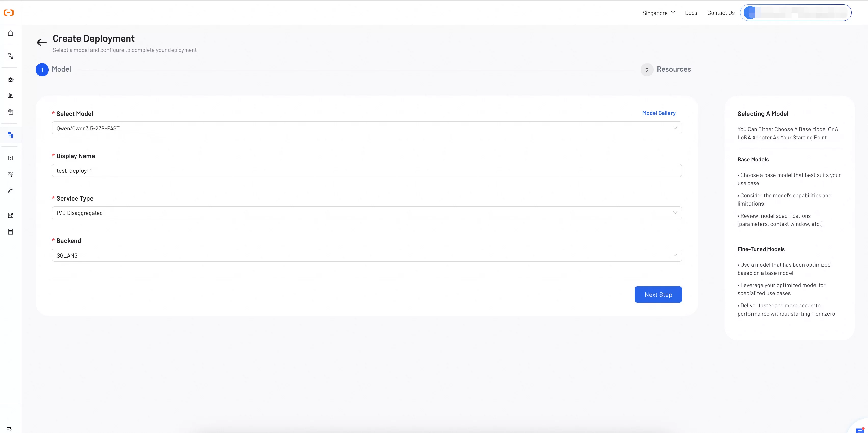Click the ruler icon in sidebar
This screenshot has height=433, width=868.
coord(10,191)
